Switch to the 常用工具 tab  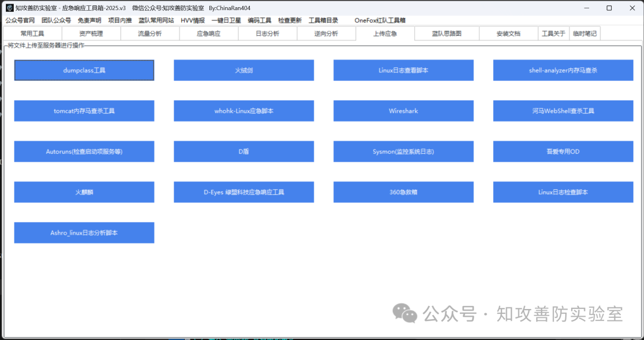click(x=32, y=33)
